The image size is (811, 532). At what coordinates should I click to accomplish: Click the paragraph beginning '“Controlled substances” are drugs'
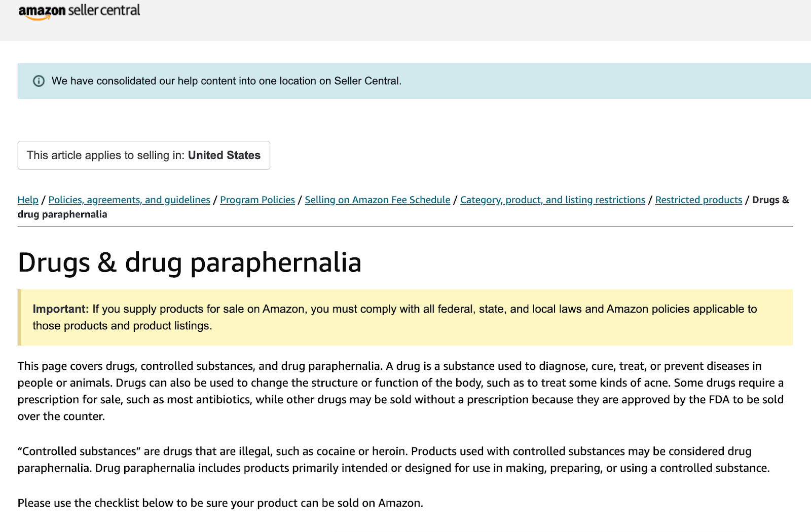[394, 460]
